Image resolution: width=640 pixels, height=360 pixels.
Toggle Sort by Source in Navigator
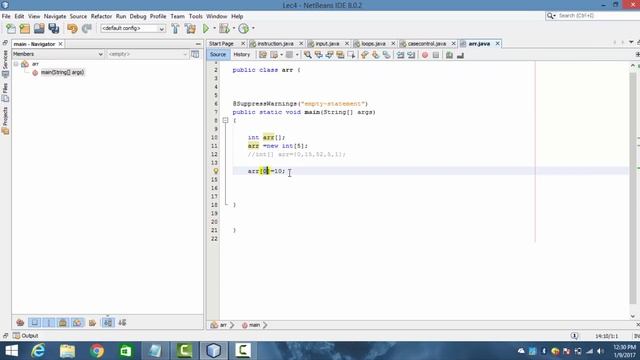point(122,322)
